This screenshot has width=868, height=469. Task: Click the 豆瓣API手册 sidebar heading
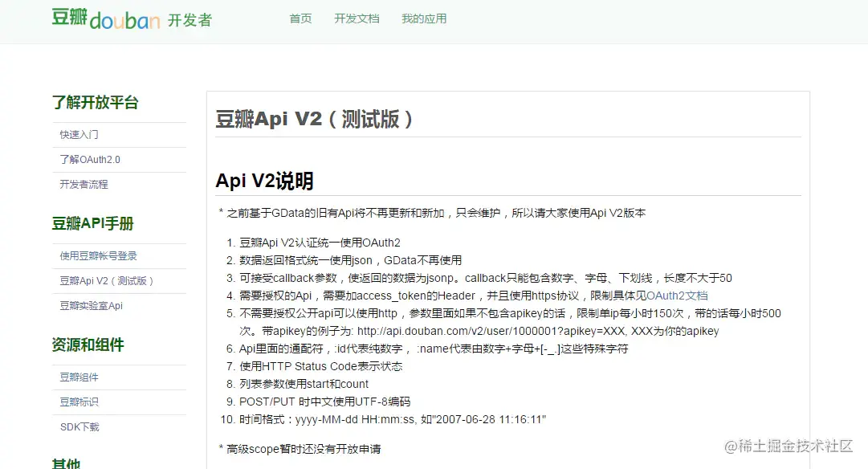(x=93, y=224)
